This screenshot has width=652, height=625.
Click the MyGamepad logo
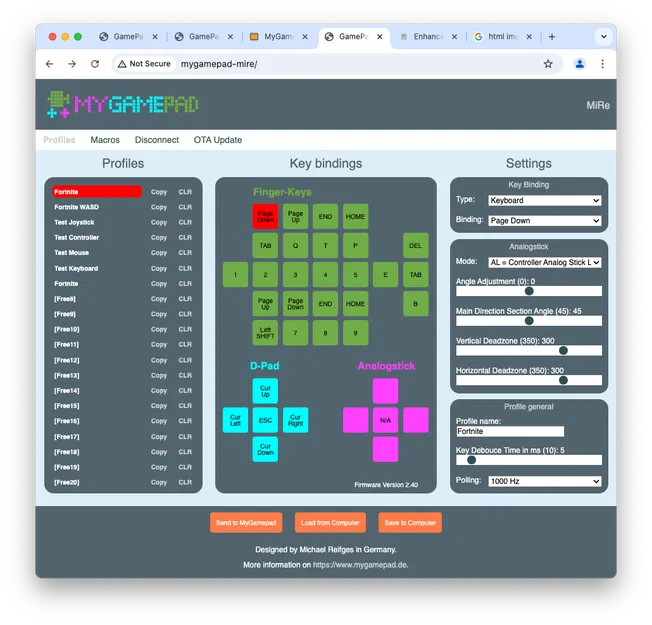(123, 104)
